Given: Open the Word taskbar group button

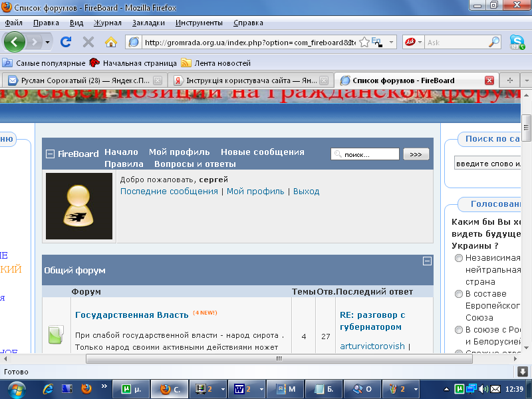Looking at the screenshot, I should pyautogui.click(x=247, y=389).
